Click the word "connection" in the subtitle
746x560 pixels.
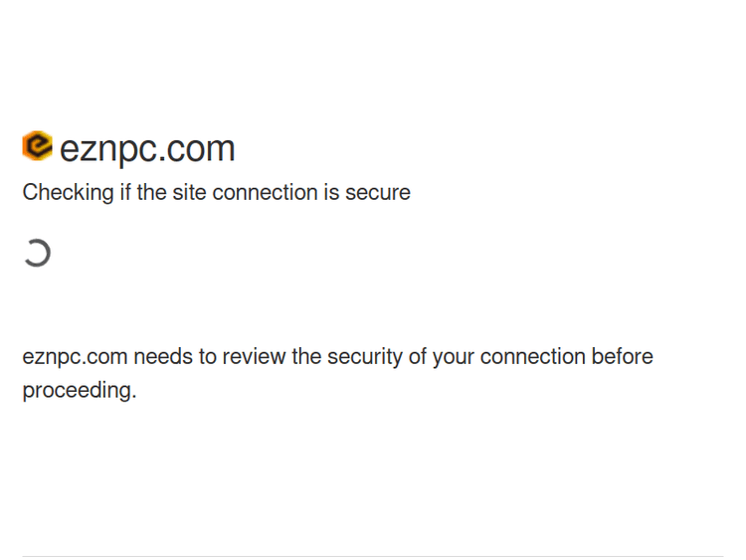(263, 192)
